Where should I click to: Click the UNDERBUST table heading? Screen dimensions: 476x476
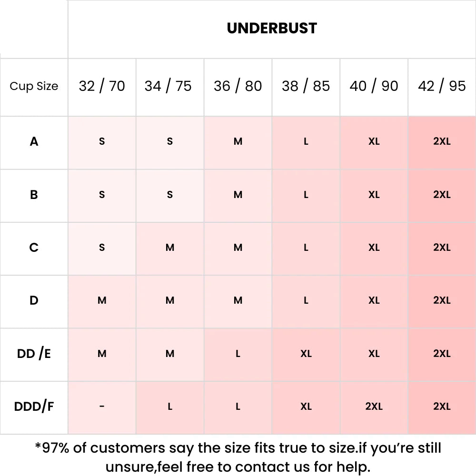pos(272,29)
